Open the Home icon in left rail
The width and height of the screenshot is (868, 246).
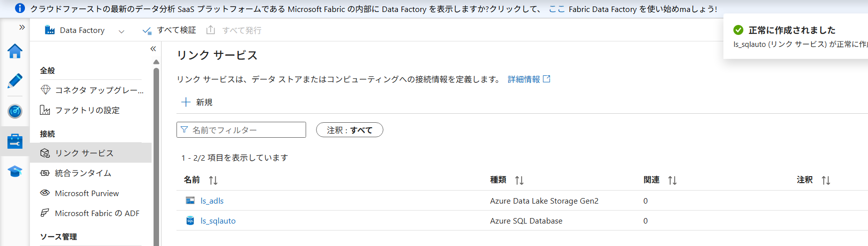(x=15, y=51)
